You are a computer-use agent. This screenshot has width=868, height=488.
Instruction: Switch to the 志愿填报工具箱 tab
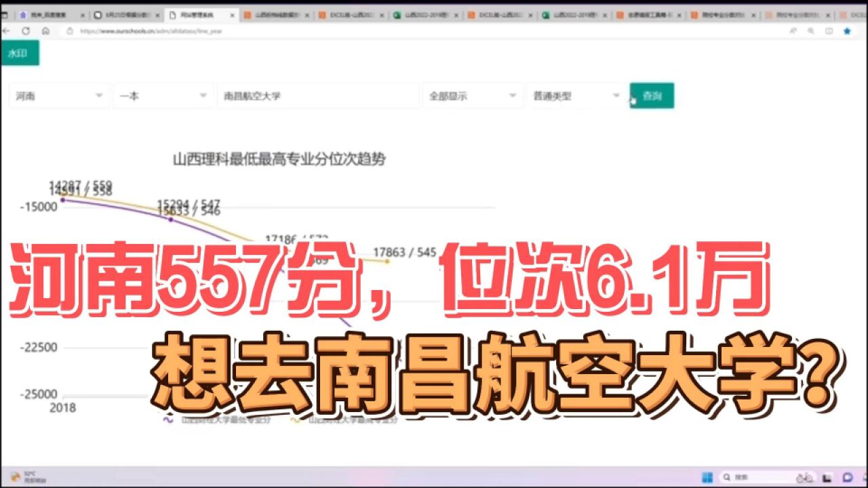pyautogui.click(x=650, y=14)
